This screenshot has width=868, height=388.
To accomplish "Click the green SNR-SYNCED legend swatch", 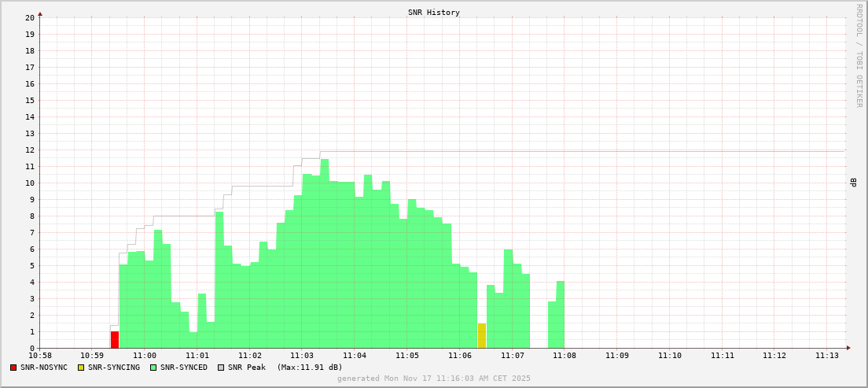I will pos(153,368).
